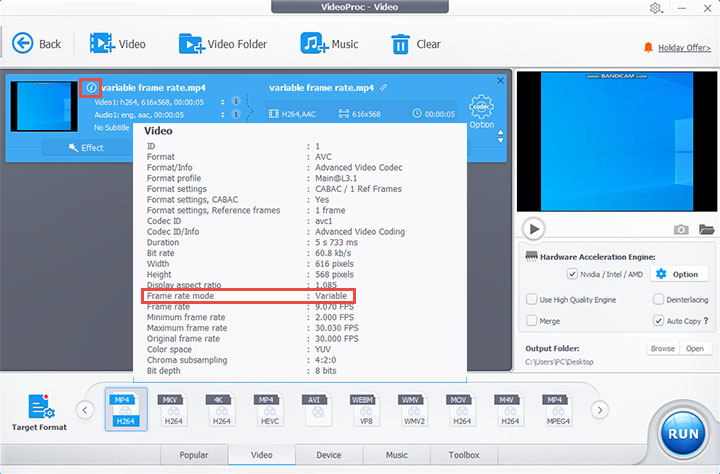Browse for an output folder

[663, 349]
